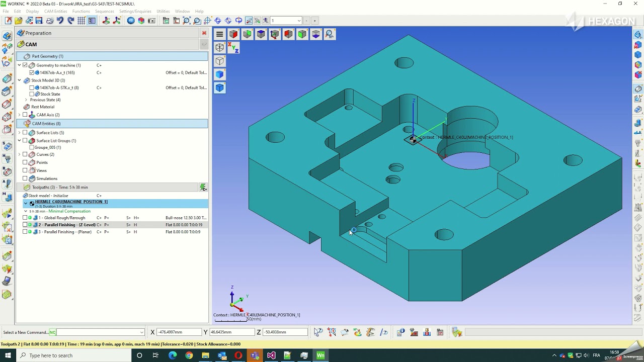Click the Windows search box in taskbar
Image resolution: width=644 pixels, height=362 pixels.
74,355
